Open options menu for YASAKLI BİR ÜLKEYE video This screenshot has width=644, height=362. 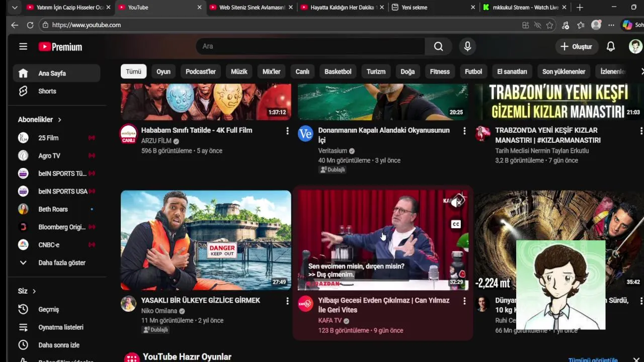click(x=287, y=301)
